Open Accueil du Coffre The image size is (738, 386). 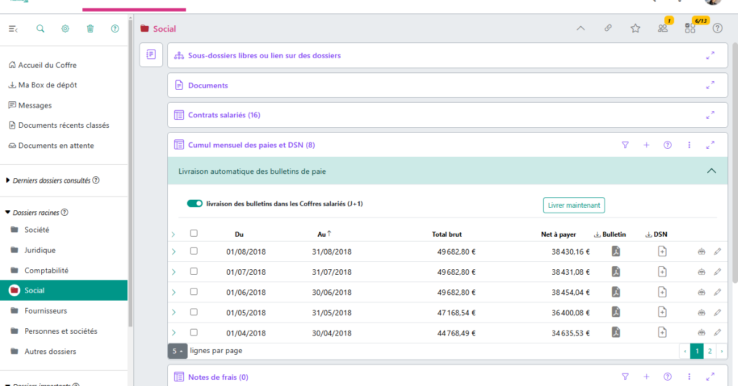(x=42, y=65)
